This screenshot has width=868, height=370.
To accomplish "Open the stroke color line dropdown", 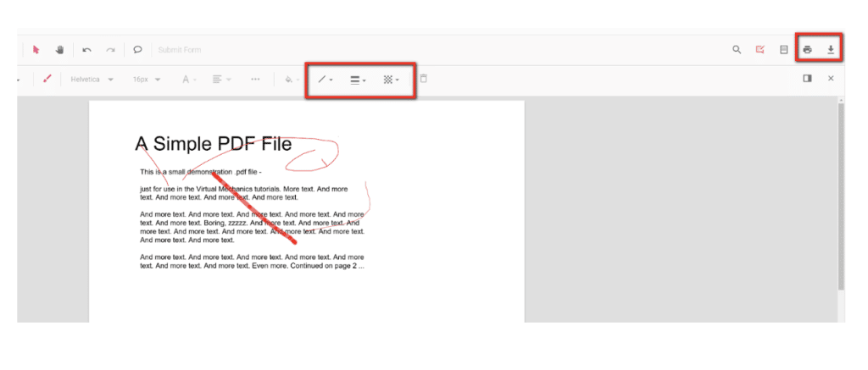I will (x=325, y=80).
